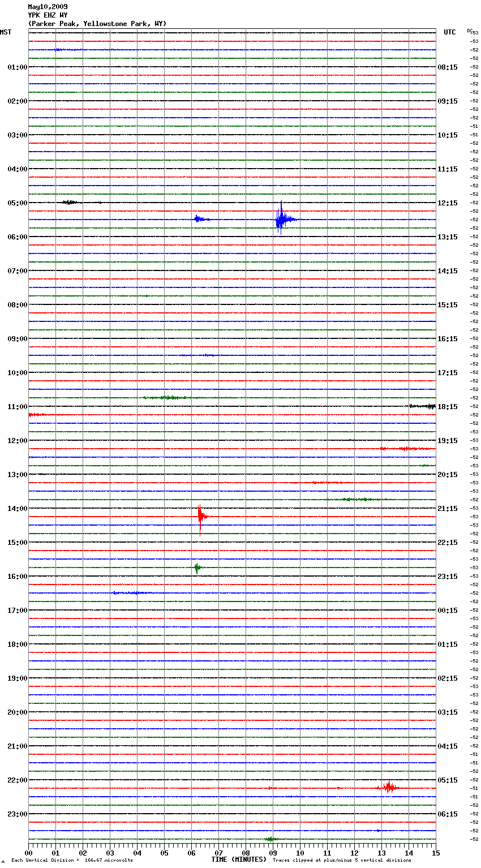
Task: Click the black noise burst on the 05:00 trace
Action: (x=71, y=202)
